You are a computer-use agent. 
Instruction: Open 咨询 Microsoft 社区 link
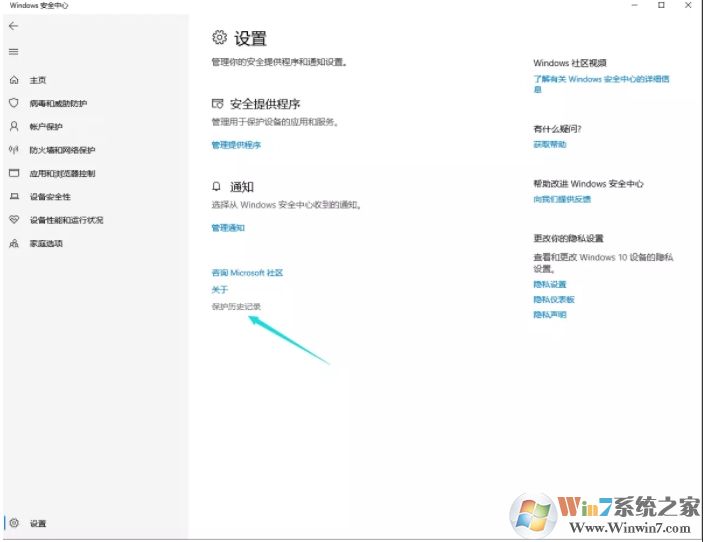247,273
